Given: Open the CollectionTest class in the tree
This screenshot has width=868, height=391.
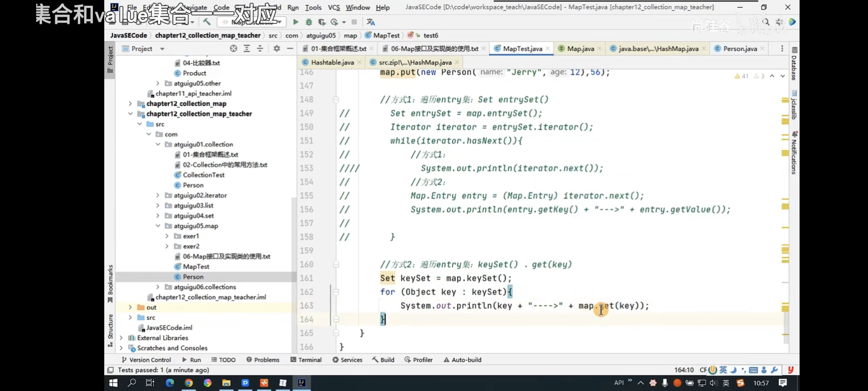Looking at the screenshot, I should pyautogui.click(x=204, y=175).
